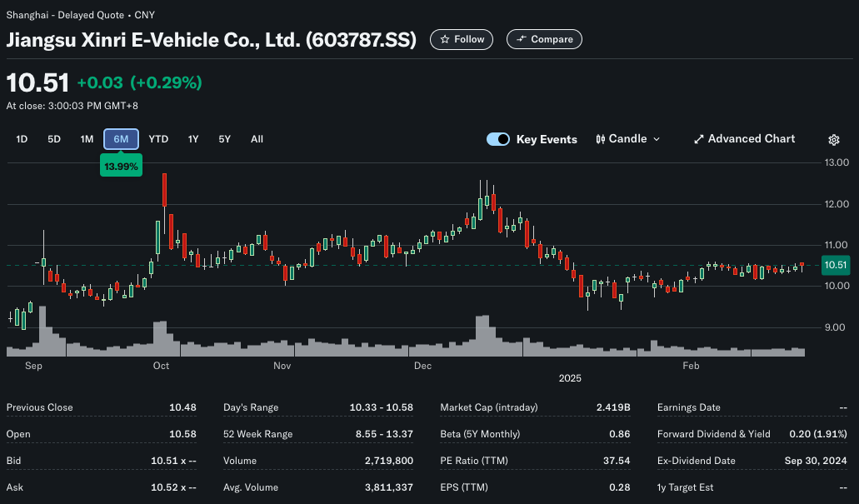
Task: Click the Earnings Date label
Action: click(x=689, y=407)
